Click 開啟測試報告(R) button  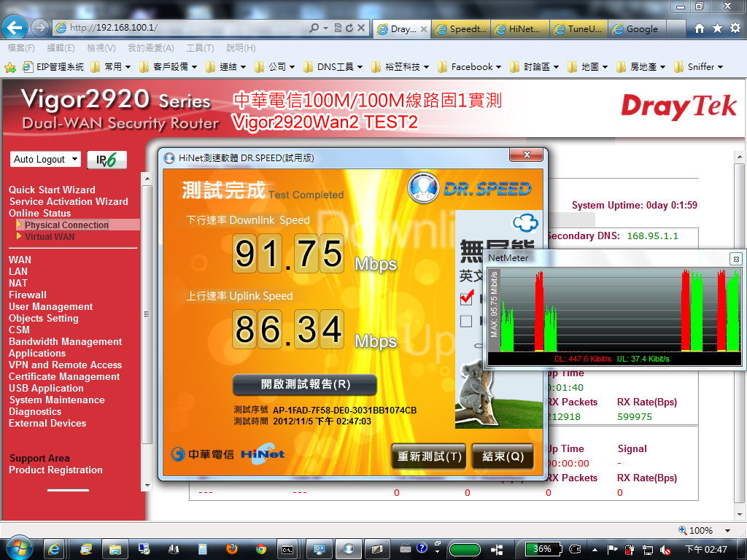pyautogui.click(x=305, y=385)
